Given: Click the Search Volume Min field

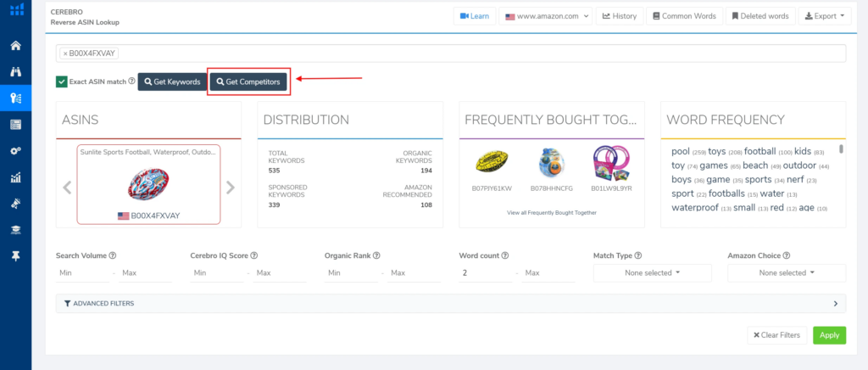Looking at the screenshot, I should pos(82,273).
